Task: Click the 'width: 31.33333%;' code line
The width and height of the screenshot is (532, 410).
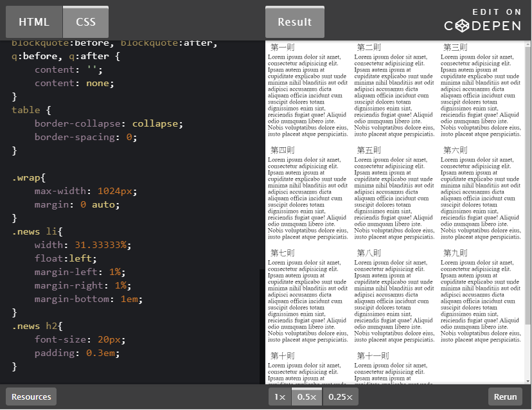Action: (83, 245)
